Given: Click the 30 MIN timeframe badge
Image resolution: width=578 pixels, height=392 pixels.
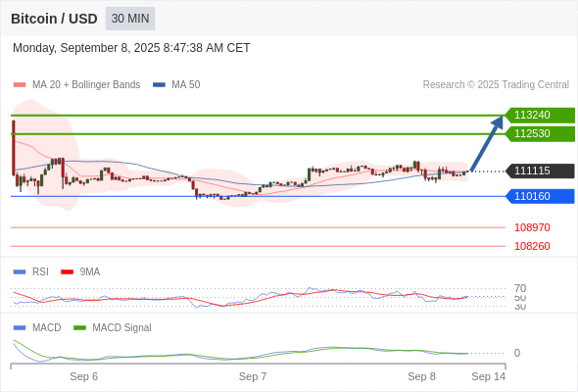Looking at the screenshot, I should click(130, 19).
